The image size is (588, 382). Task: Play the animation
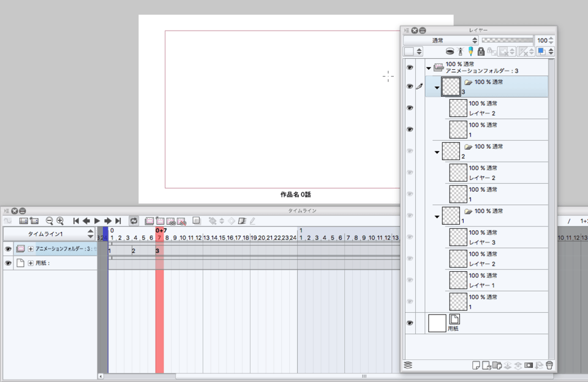(97, 221)
